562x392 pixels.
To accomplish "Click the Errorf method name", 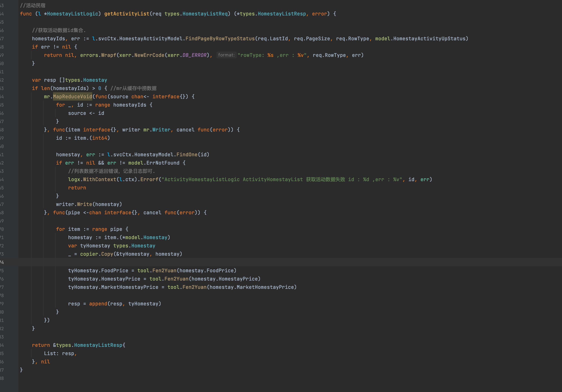I will point(149,179).
